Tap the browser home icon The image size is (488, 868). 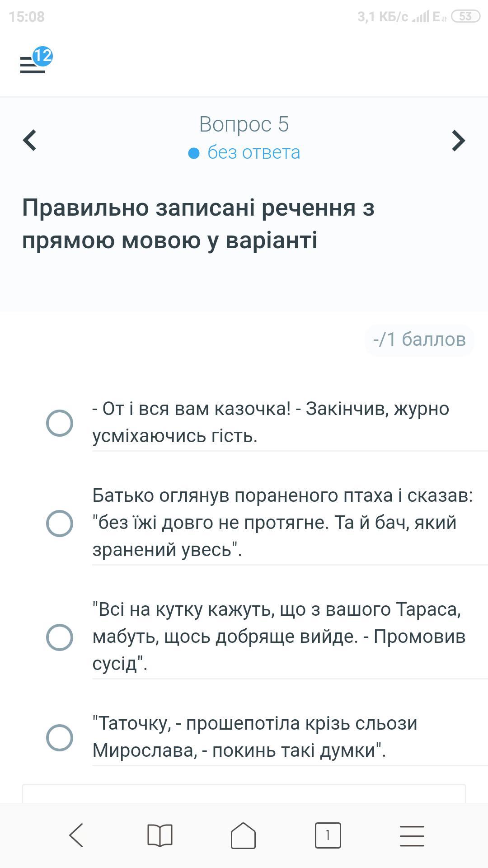(244, 835)
